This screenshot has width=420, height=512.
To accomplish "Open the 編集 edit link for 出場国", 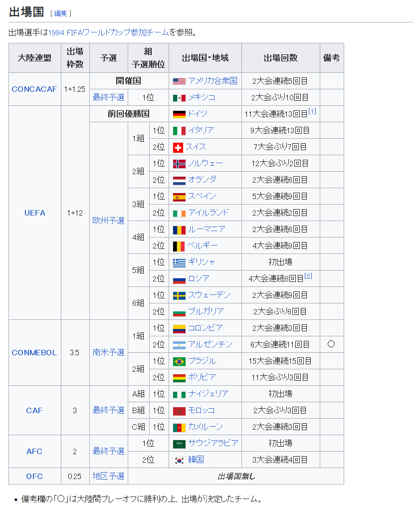I will [60, 13].
